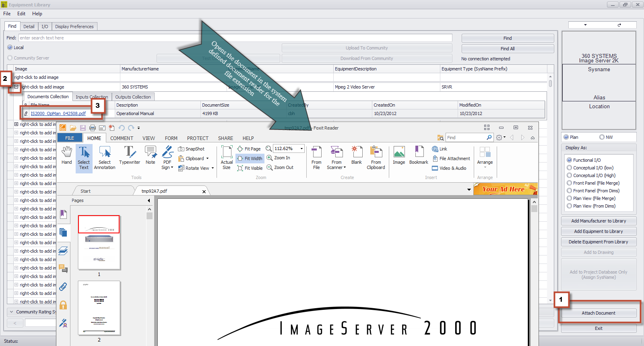Create a PDF From Clipboard

[x=376, y=158]
